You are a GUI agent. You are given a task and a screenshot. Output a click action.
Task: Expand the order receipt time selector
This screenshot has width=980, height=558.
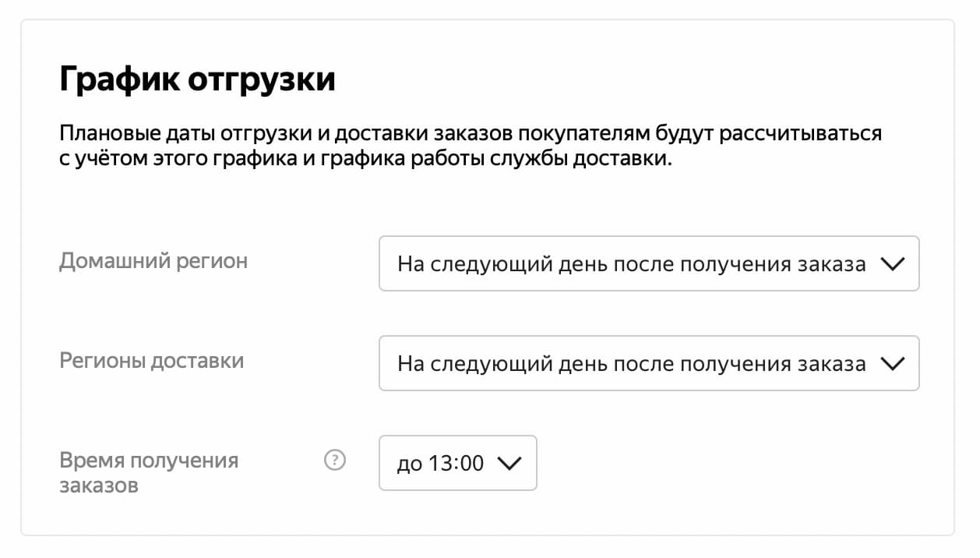(x=457, y=463)
